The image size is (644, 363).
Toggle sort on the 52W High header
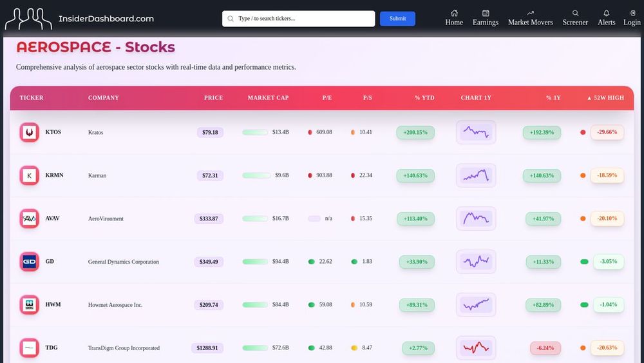click(x=605, y=98)
